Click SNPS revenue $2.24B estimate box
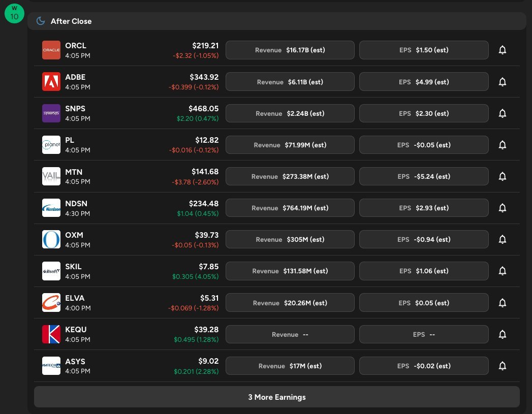The image size is (532, 414). tap(290, 113)
